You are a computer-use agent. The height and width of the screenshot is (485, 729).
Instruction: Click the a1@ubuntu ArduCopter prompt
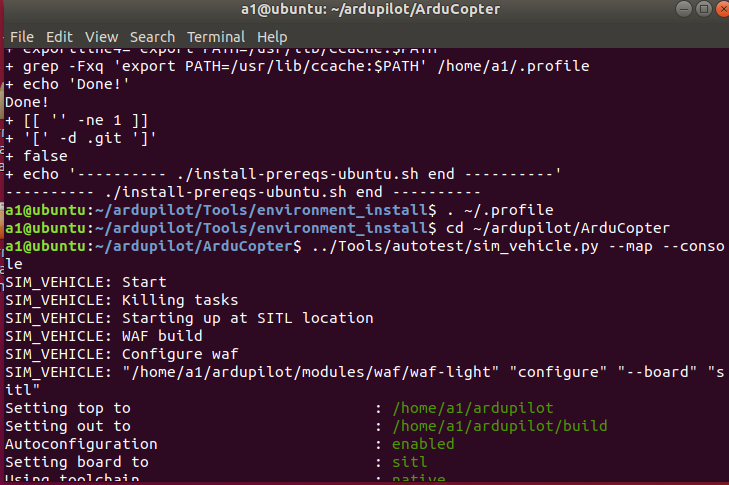point(153,246)
